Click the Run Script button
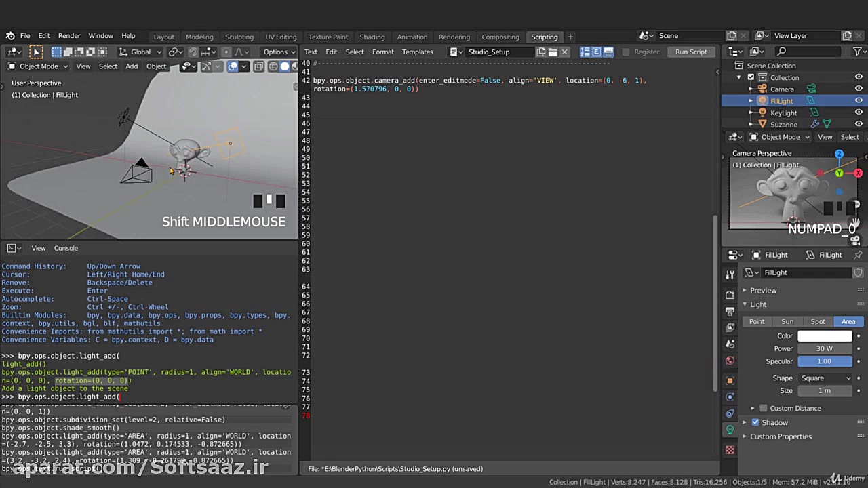The width and height of the screenshot is (868, 488). coord(690,52)
